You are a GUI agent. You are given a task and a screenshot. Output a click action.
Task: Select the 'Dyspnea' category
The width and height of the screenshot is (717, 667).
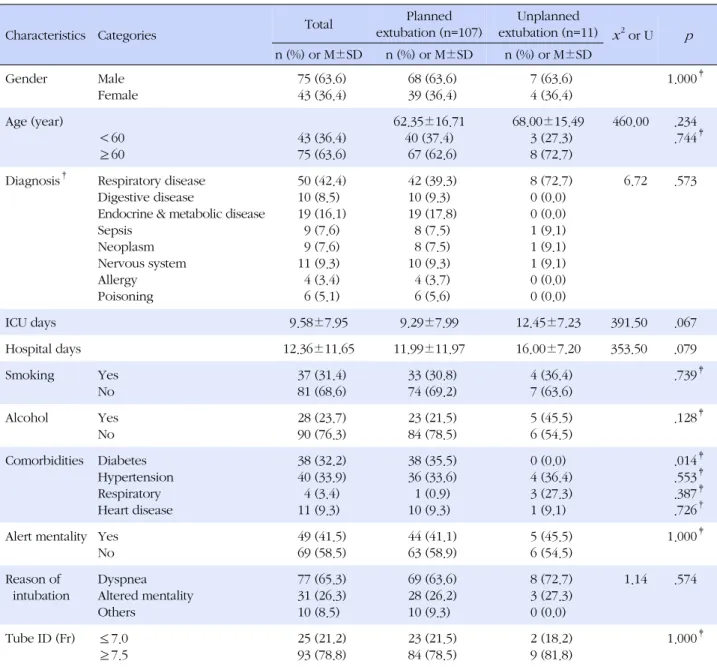pos(122,580)
